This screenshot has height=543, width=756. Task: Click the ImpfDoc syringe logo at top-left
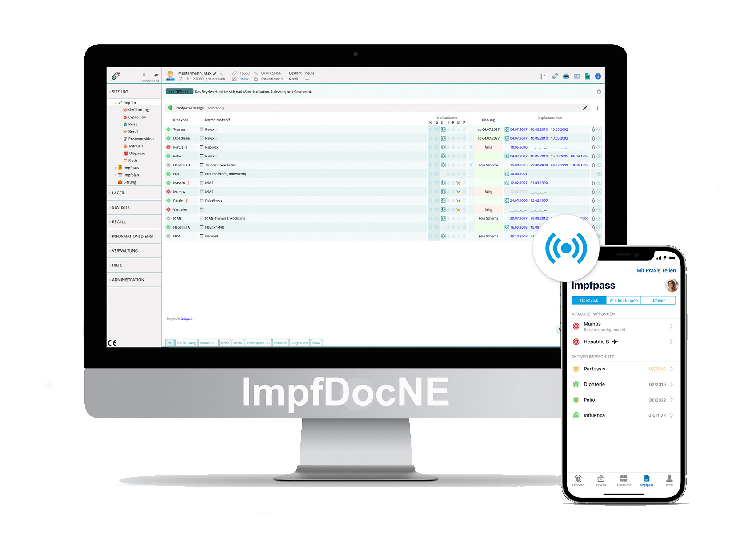point(116,76)
